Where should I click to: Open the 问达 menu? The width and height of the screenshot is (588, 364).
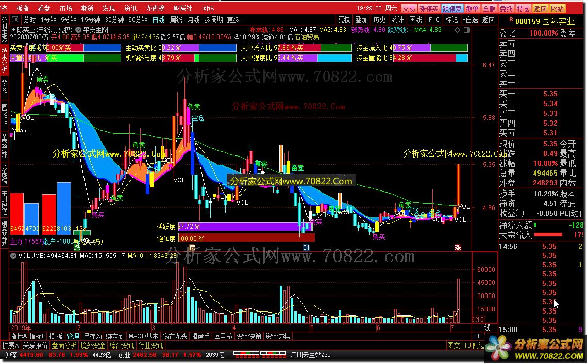point(208,8)
